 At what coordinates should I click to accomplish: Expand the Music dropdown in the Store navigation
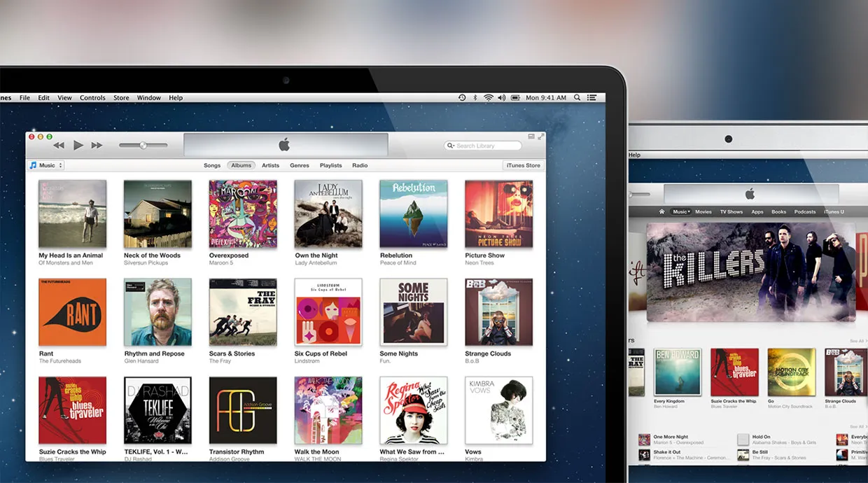[681, 211]
